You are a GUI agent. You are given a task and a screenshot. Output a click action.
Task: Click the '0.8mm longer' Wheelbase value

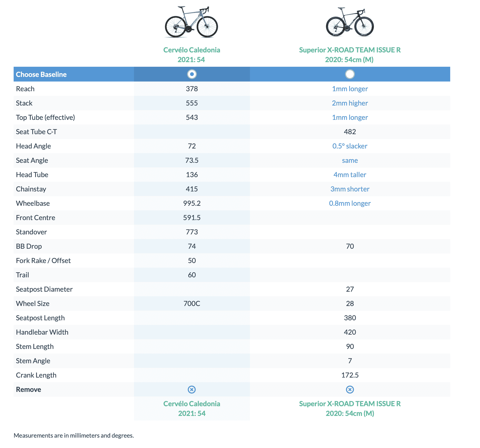point(350,203)
